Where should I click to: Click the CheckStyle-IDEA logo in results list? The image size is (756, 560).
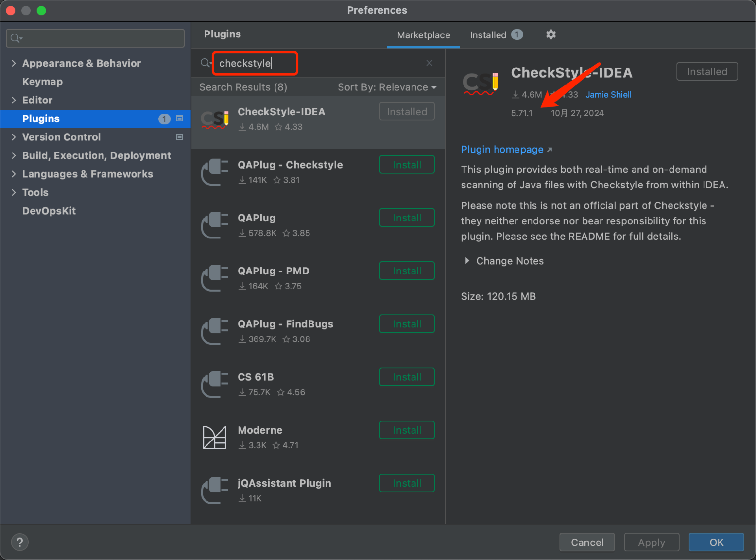pos(215,119)
